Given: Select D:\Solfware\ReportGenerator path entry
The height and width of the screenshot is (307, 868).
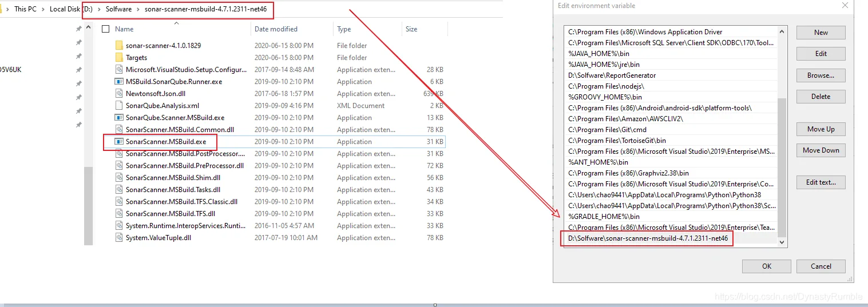Looking at the screenshot, I should point(670,75).
